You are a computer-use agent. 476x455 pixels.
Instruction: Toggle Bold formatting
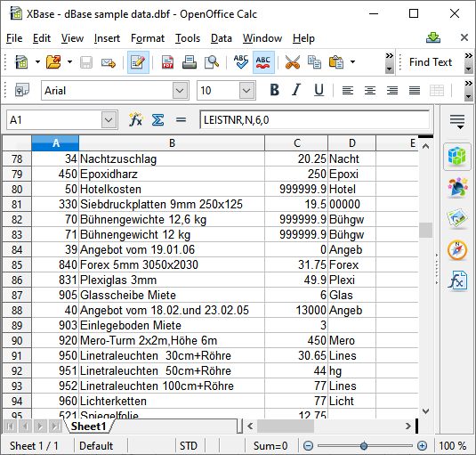(x=274, y=90)
